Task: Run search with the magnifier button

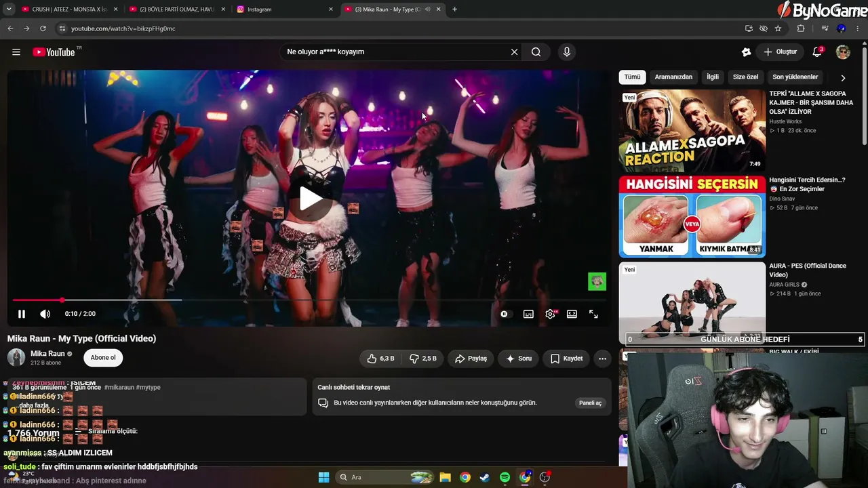Action: pos(536,52)
